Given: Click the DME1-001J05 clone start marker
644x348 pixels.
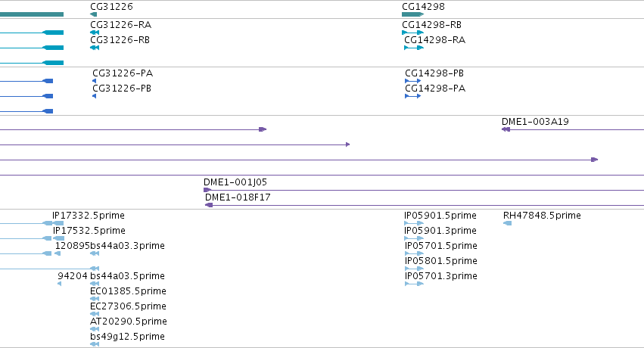Looking at the screenshot, I should (x=207, y=190).
